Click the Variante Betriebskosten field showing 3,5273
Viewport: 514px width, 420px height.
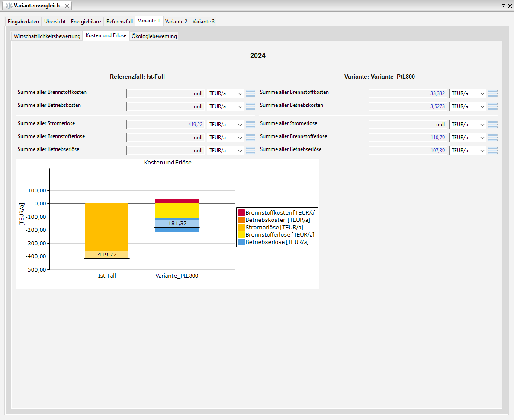point(408,106)
